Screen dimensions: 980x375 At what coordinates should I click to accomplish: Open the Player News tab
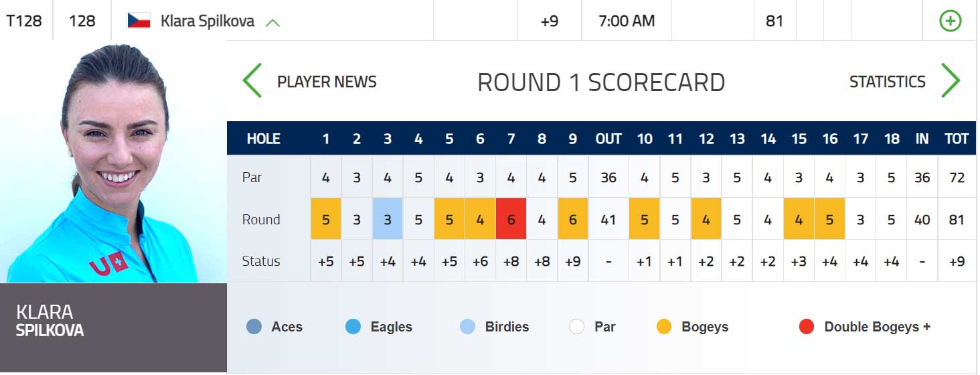[327, 82]
